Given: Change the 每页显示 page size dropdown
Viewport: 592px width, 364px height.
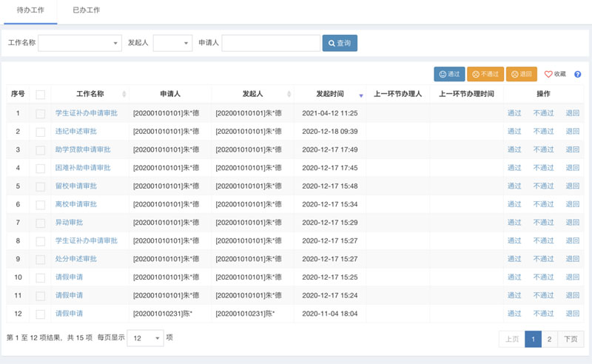Looking at the screenshot, I should click(146, 337).
